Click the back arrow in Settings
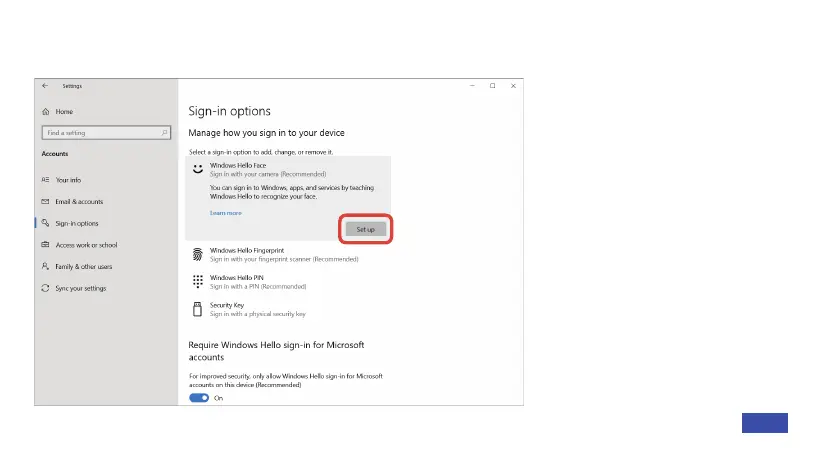The height and width of the screenshot is (454, 822). pyautogui.click(x=45, y=85)
